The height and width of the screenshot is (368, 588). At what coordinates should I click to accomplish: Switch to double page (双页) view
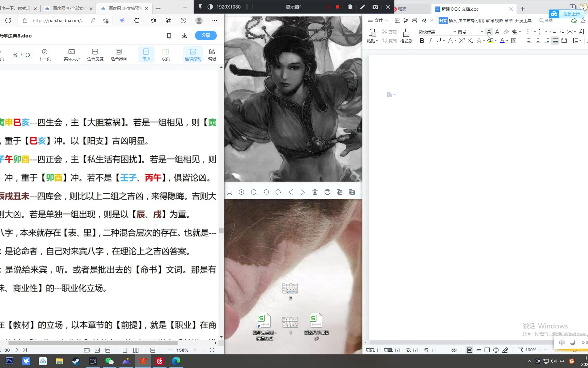click(x=166, y=55)
